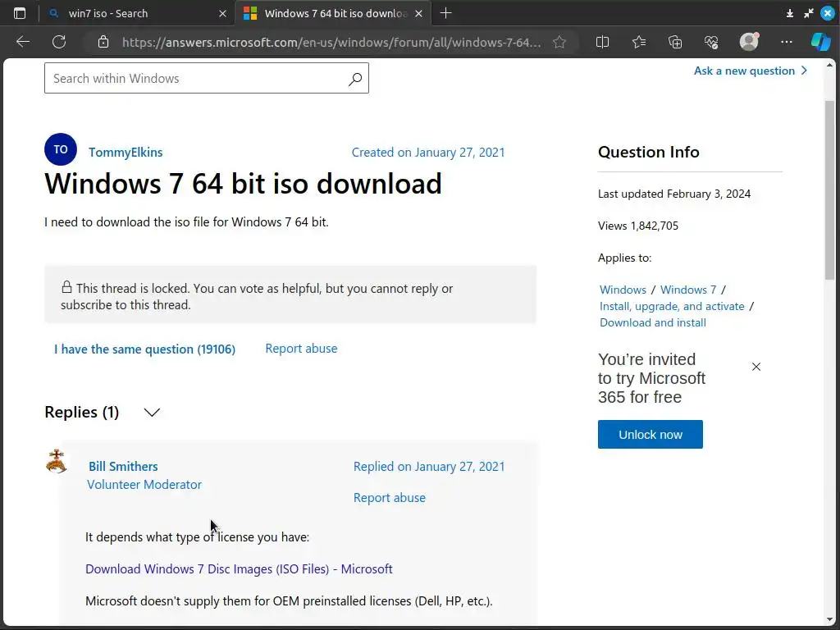Dismiss the Microsoft 365 invitation
This screenshot has height=630, width=840.
coord(756,367)
